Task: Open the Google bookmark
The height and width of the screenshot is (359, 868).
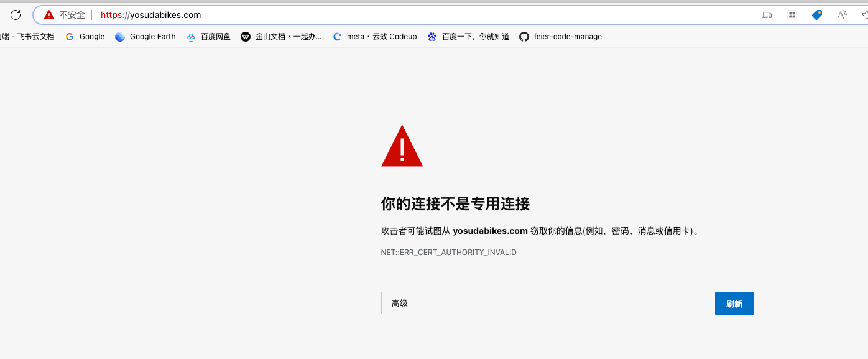Action: pos(85,37)
